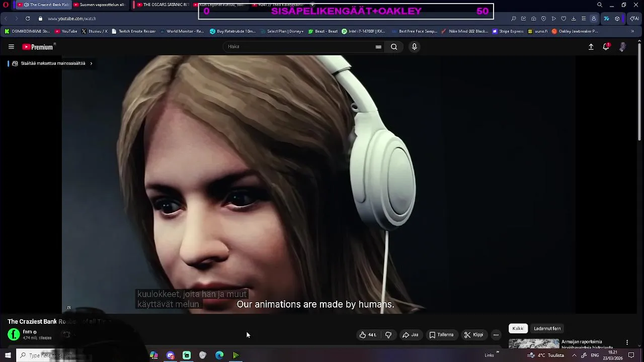The height and width of the screenshot is (362, 644).
Task: Open the extensions cube icon
Action: pos(617,19)
